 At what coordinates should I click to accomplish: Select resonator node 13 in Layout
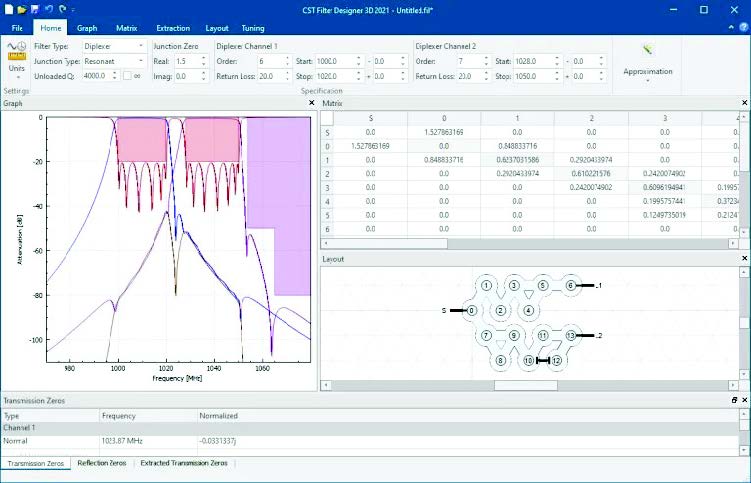pos(570,335)
